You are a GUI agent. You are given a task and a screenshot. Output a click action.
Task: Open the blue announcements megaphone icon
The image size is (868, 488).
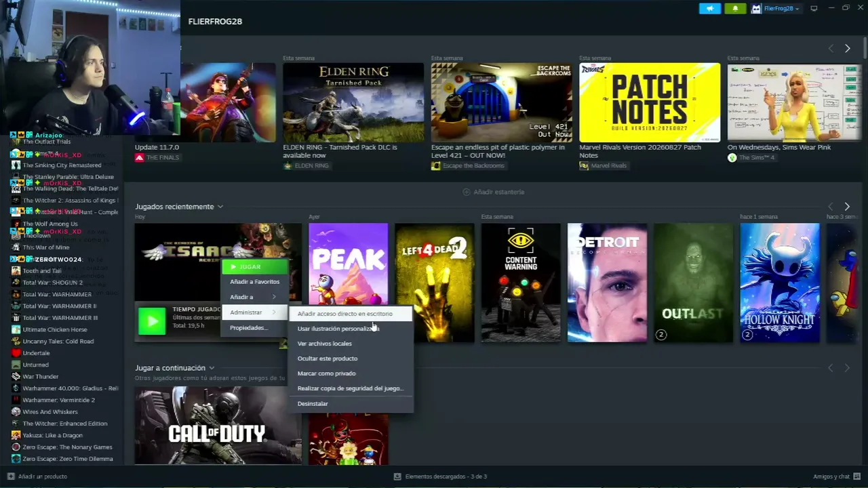(710, 8)
